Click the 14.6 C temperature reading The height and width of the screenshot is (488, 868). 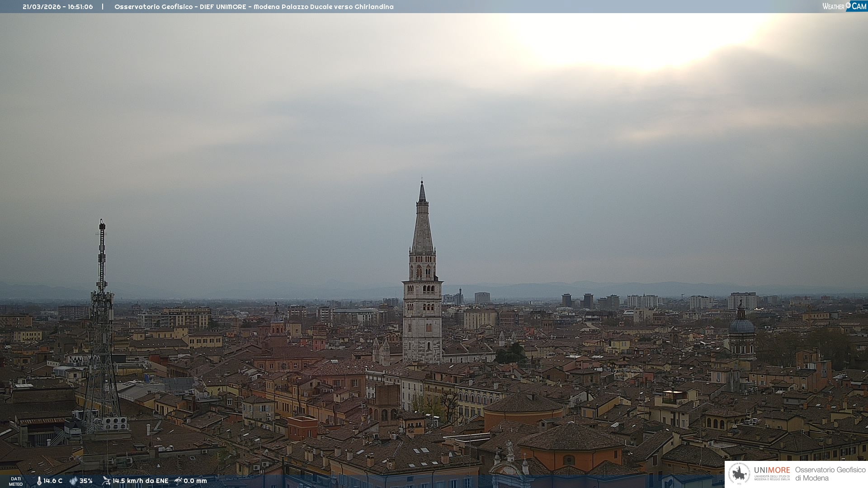click(x=53, y=481)
